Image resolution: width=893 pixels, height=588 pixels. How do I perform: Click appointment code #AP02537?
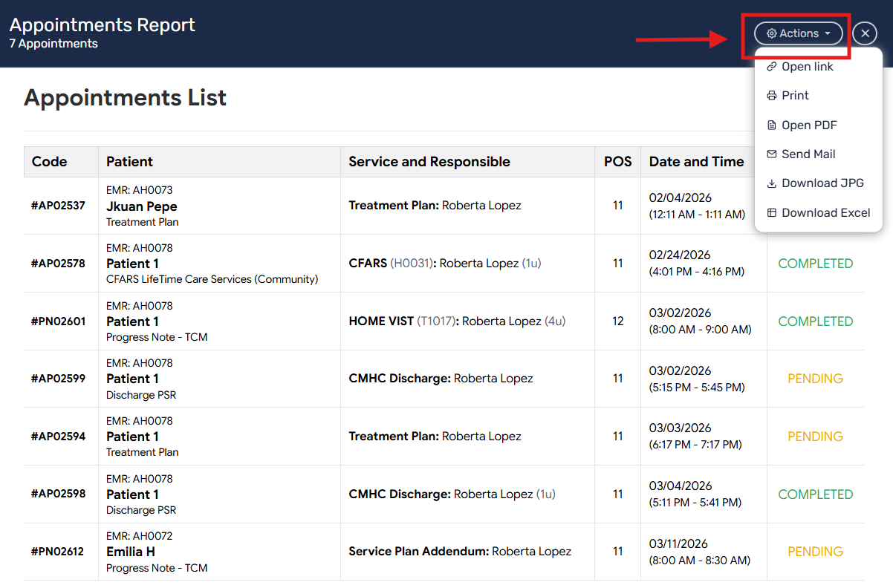[x=58, y=206]
